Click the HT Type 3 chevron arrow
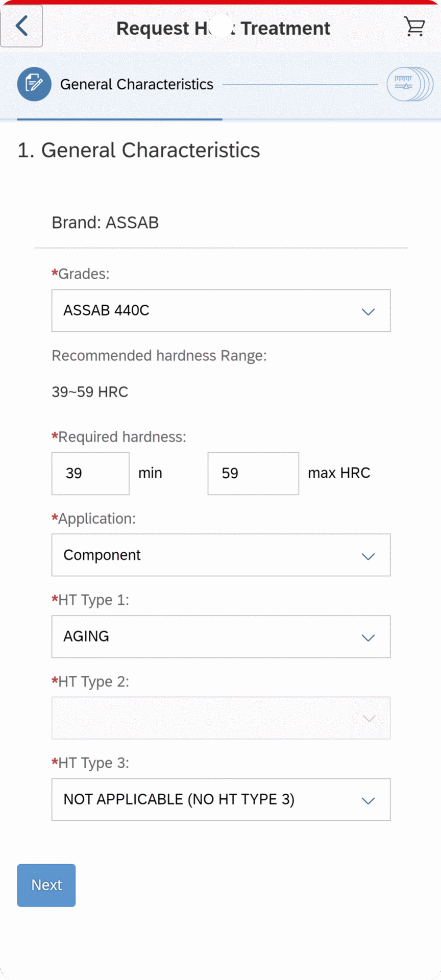Image resolution: width=441 pixels, height=980 pixels. pyautogui.click(x=368, y=800)
